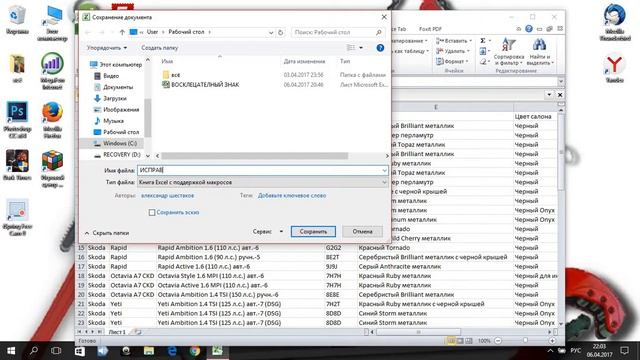Open the Сервис dropdown
The height and width of the screenshot is (360, 640).
point(268,231)
